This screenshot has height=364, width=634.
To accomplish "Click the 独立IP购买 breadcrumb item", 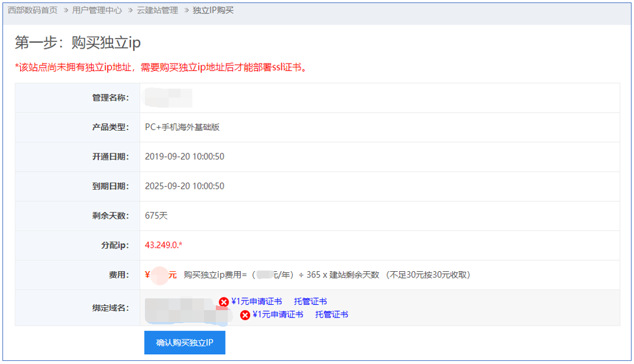I will tap(213, 10).
